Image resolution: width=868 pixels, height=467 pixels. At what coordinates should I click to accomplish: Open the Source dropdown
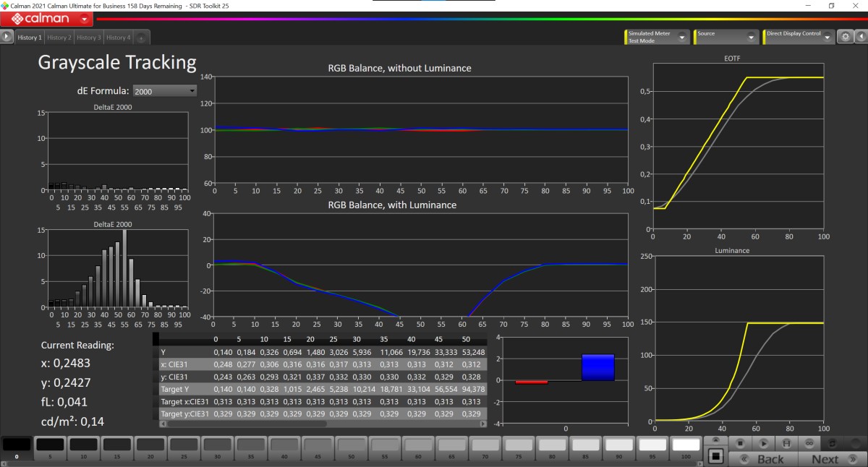pos(726,37)
